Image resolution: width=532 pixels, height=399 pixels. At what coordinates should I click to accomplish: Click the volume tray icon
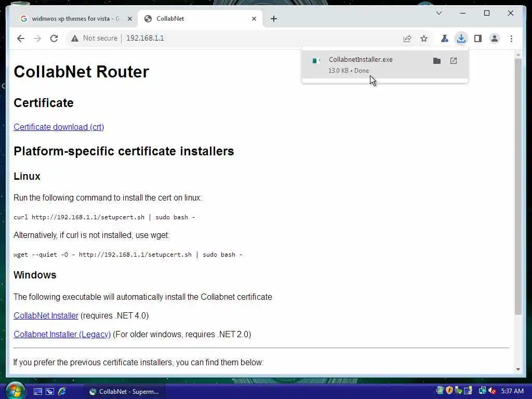492,391
